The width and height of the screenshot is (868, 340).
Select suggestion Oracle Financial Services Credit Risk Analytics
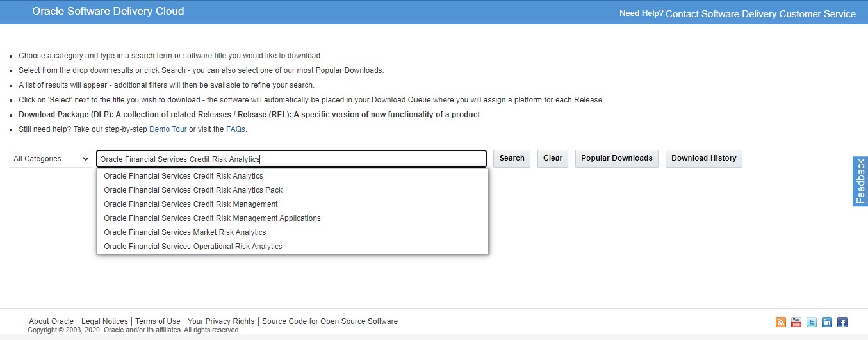point(293,176)
